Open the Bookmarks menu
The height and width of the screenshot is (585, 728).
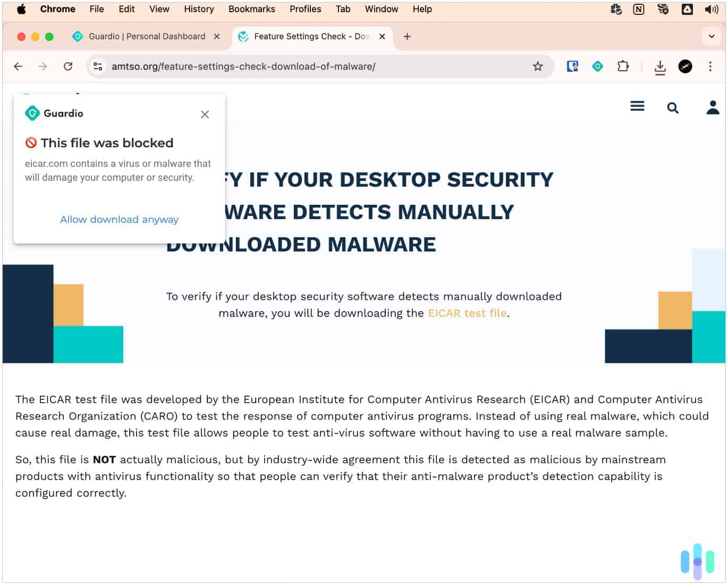tap(251, 9)
